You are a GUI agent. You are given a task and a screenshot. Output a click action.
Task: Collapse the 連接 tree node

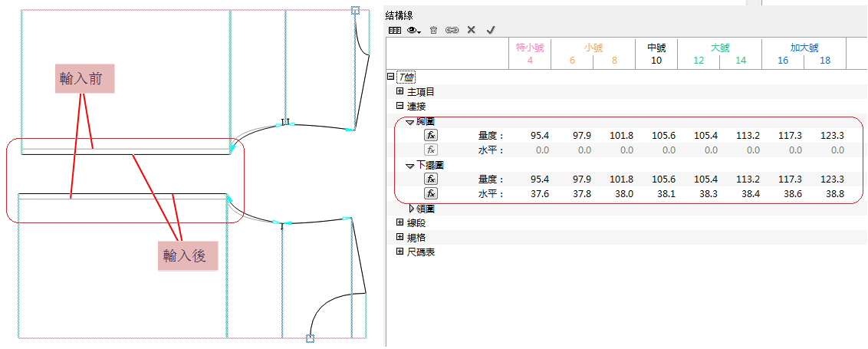(x=399, y=106)
